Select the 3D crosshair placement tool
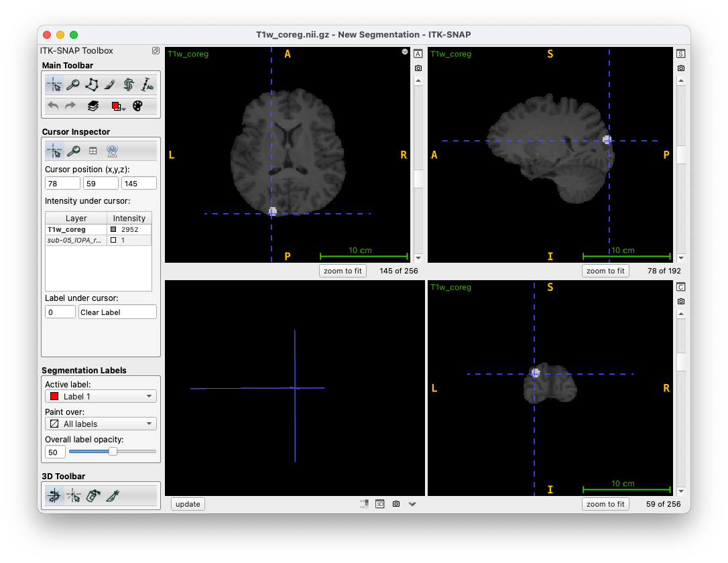Viewport: 728px width, 563px height. (x=73, y=495)
